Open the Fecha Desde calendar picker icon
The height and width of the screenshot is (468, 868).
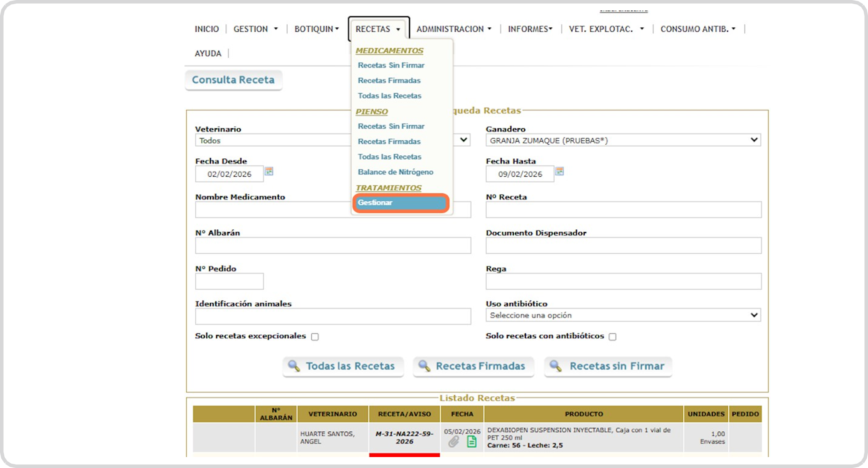tap(269, 171)
